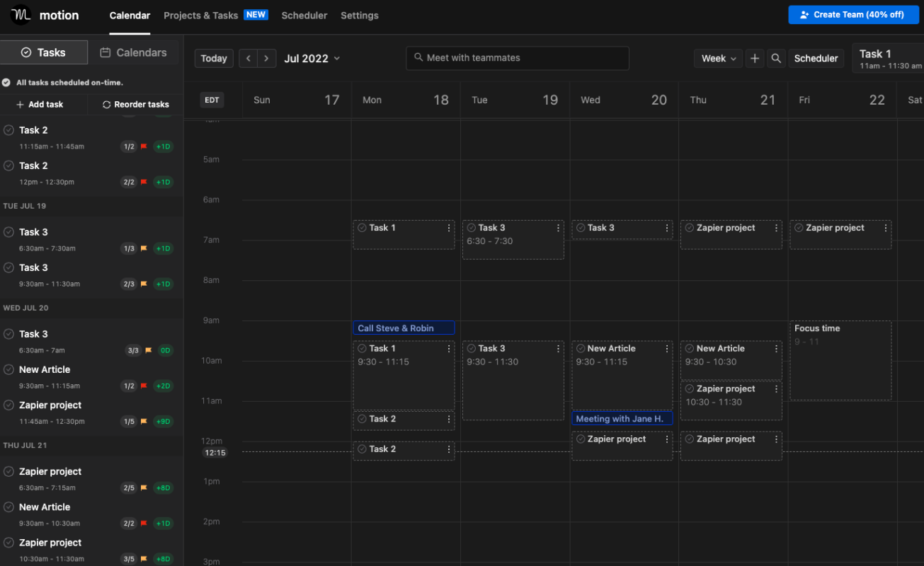The height and width of the screenshot is (566, 924).
Task: Open options menu on Friday Zapier project
Action: [x=885, y=228]
